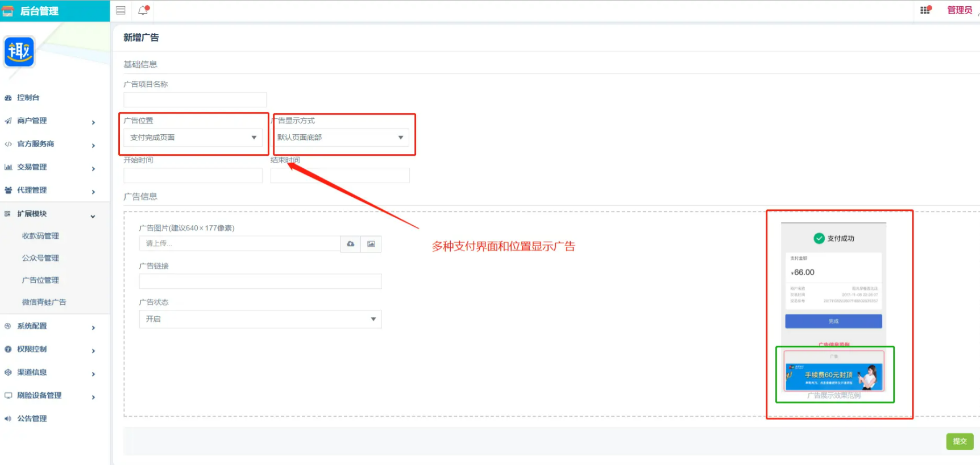Open 广告位管理 in the sidebar

(40, 280)
